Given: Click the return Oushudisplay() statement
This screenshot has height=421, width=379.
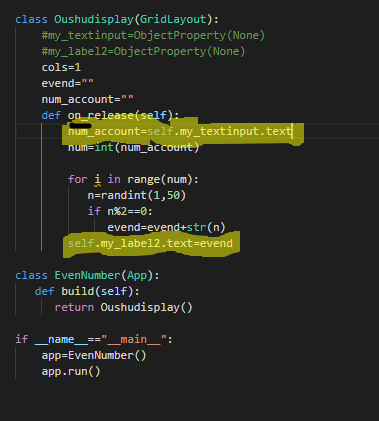Looking at the screenshot, I should [124, 307].
